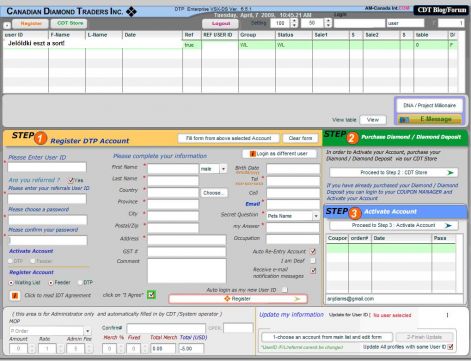
Task: Click 'Proceed to Step 2 : CDT Store'
Action: 394,172
